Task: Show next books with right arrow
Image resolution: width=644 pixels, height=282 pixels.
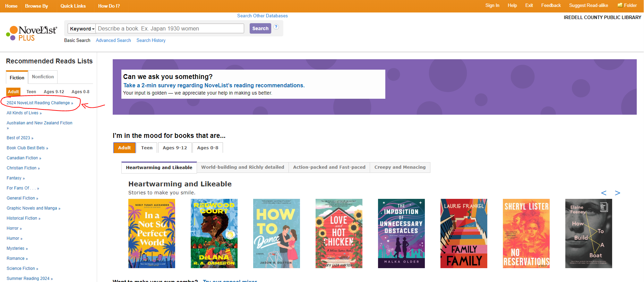Action: (617, 193)
